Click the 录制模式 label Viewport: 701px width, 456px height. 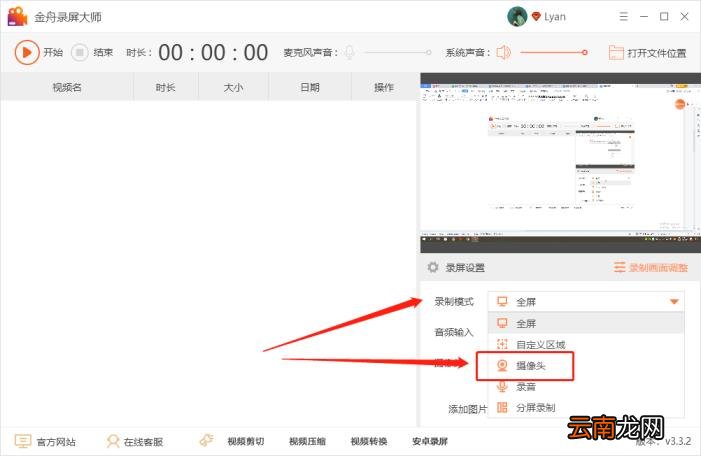tap(454, 302)
